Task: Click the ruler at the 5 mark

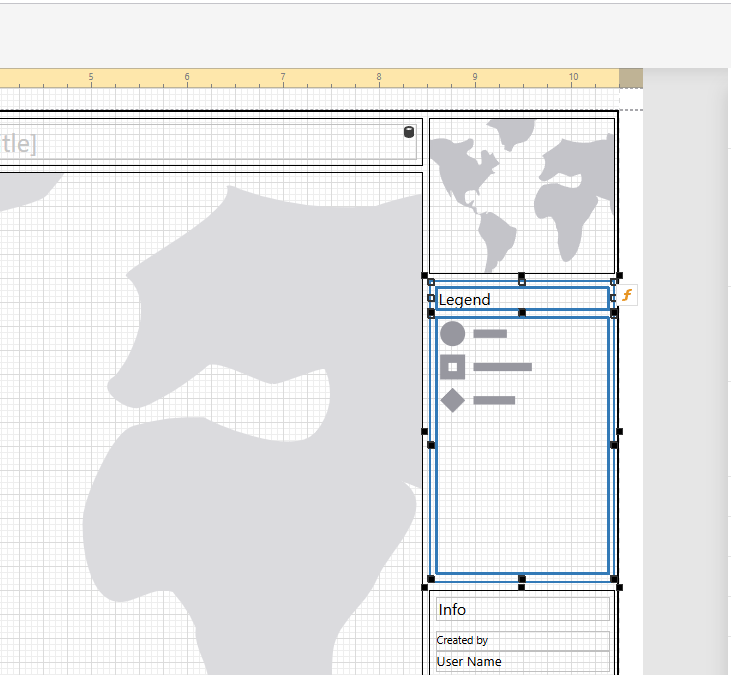Action: coord(91,77)
